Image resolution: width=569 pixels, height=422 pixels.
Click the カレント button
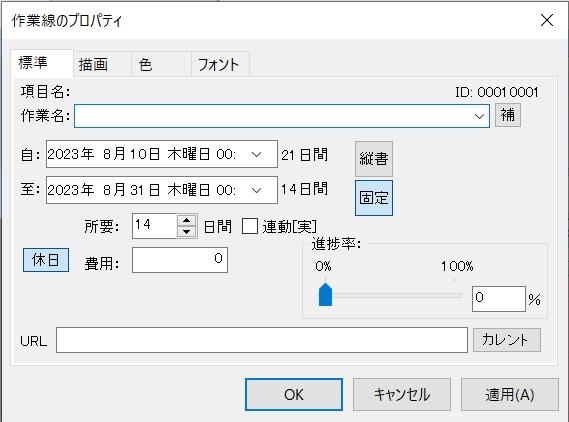507,340
